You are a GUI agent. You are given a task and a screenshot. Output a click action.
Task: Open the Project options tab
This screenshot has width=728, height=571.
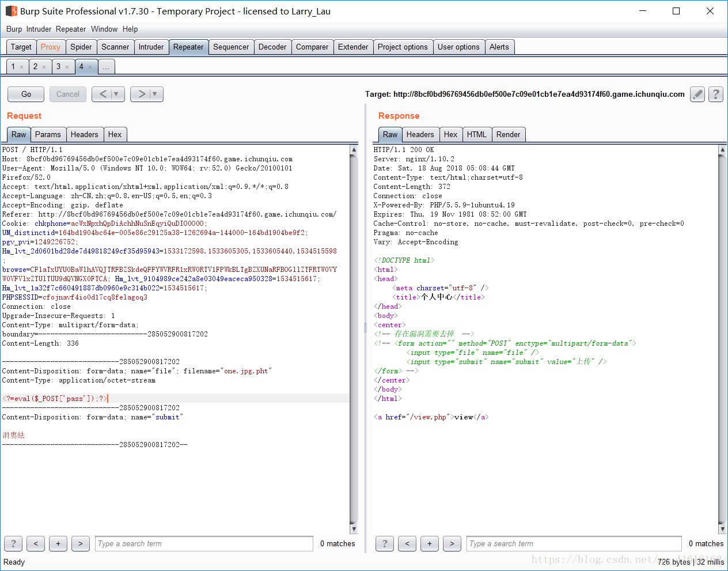point(403,47)
